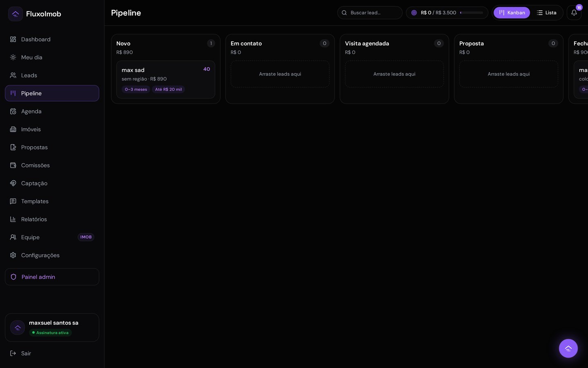
Task: Click the Leads people icon
Action: 13,75
